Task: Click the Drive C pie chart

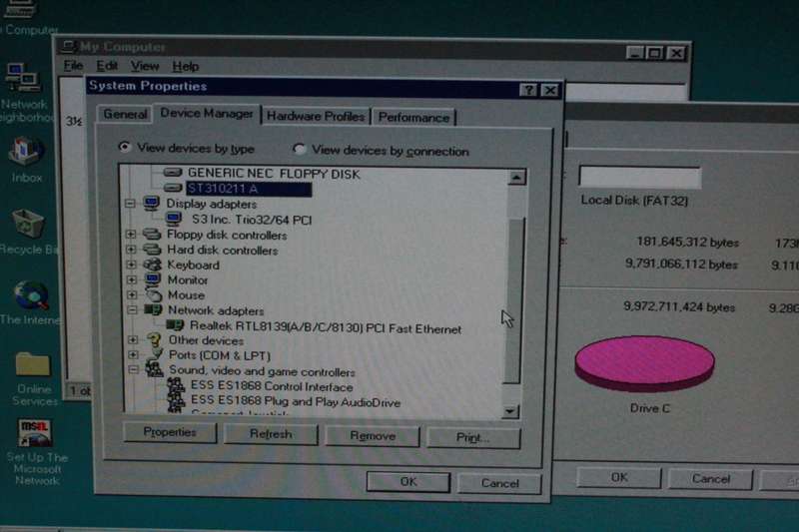Action: [644, 363]
